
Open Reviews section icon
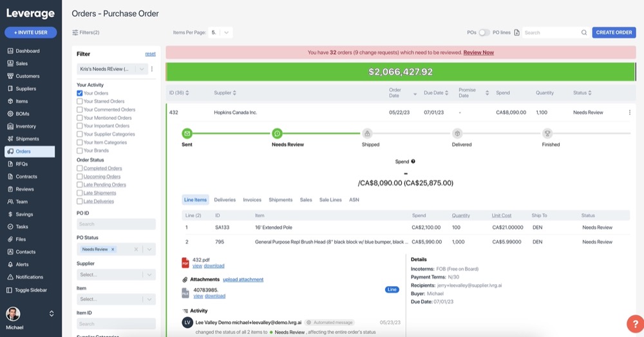10,189
